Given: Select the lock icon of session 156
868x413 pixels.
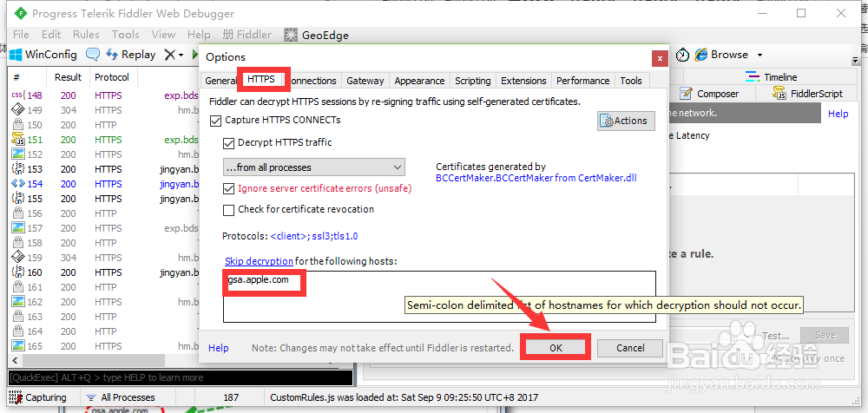Looking at the screenshot, I should (17, 213).
